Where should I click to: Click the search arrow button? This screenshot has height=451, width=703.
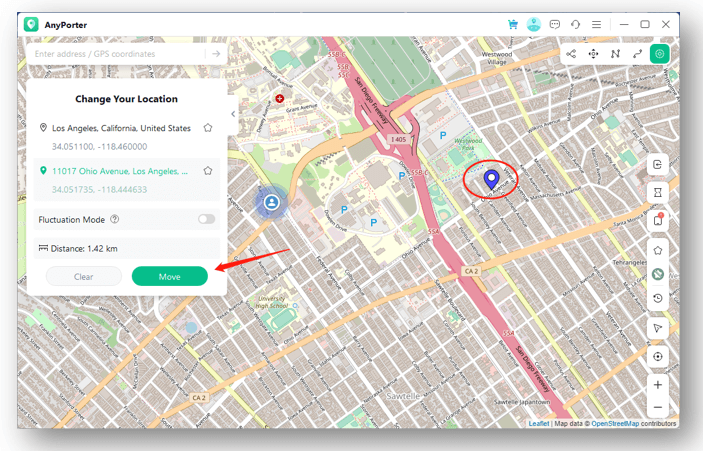[x=216, y=54]
